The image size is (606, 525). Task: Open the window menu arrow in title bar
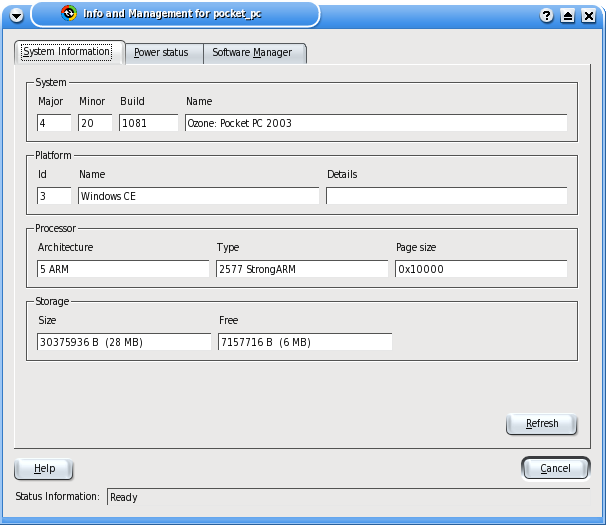pyautogui.click(x=16, y=15)
